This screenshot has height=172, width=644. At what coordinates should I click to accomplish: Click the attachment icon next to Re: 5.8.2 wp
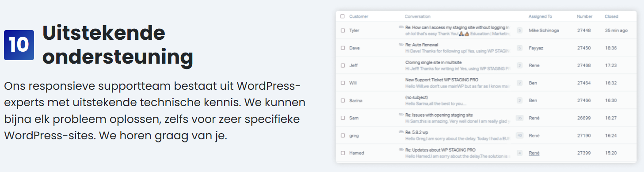pyautogui.click(x=401, y=132)
